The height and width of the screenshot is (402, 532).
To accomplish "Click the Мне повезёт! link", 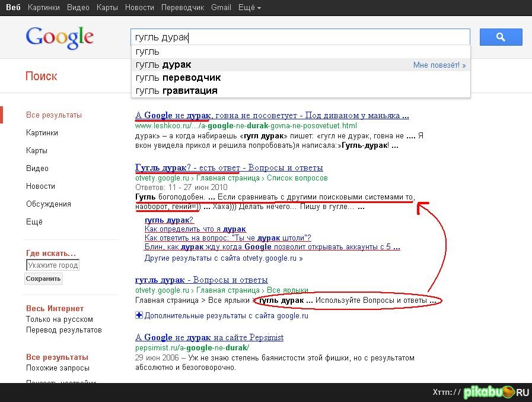I will coord(439,65).
